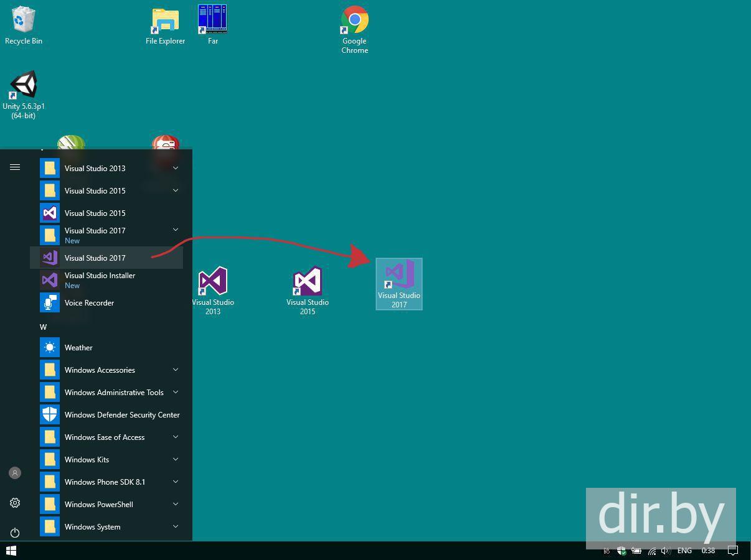Viewport: 751px width, 560px height.
Task: Click the volume speaker tray icon
Action: [x=666, y=551]
